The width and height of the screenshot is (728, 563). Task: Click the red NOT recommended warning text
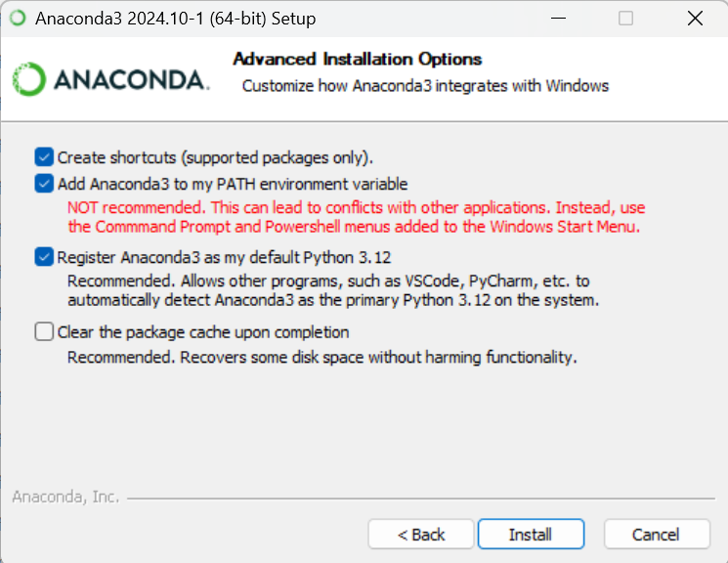pyautogui.click(x=356, y=217)
